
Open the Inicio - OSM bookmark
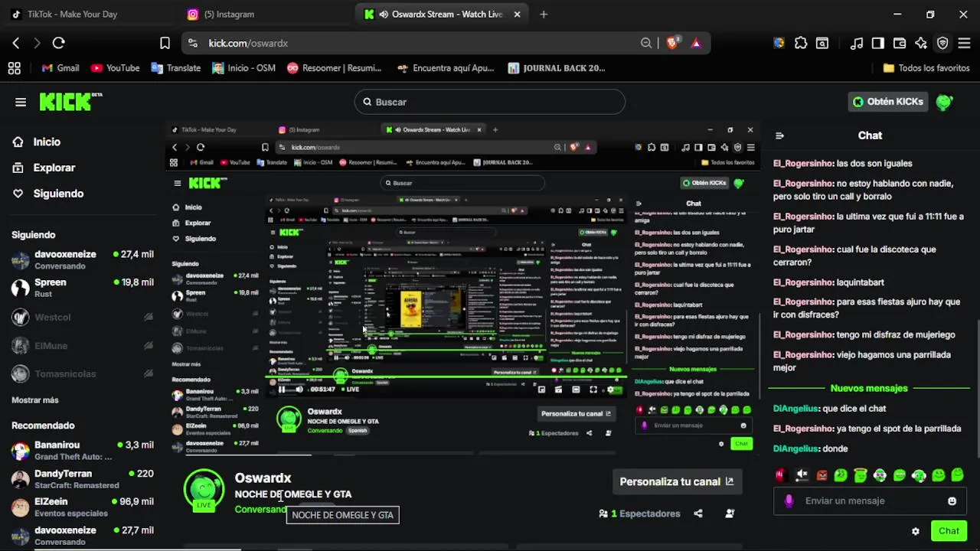pos(243,68)
